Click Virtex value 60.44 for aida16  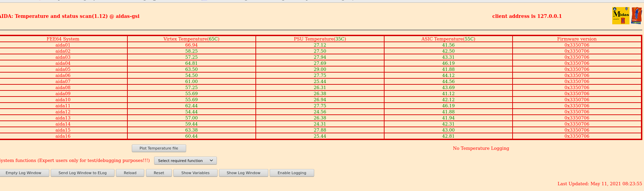[x=191, y=136]
